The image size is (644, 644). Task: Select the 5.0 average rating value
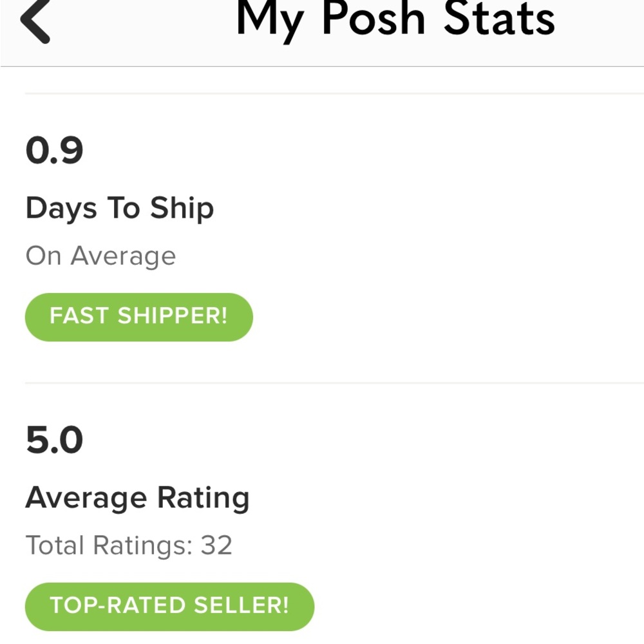pos(55,439)
